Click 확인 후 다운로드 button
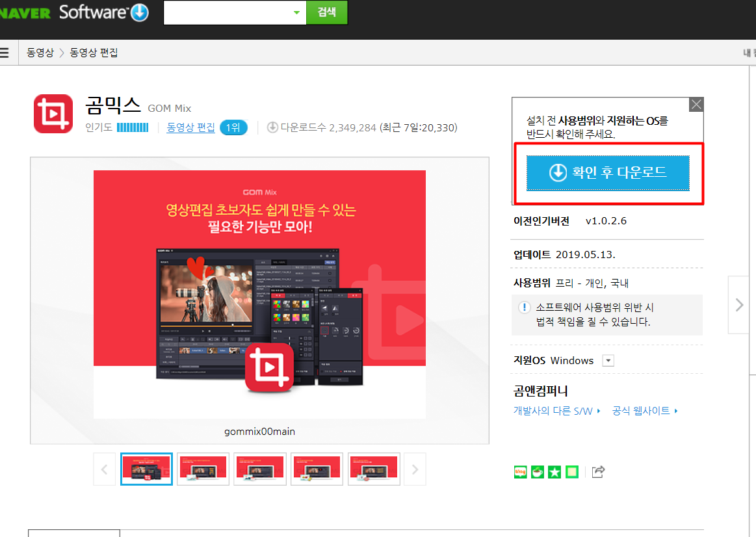Screen dimensions: 756x537 (608, 172)
